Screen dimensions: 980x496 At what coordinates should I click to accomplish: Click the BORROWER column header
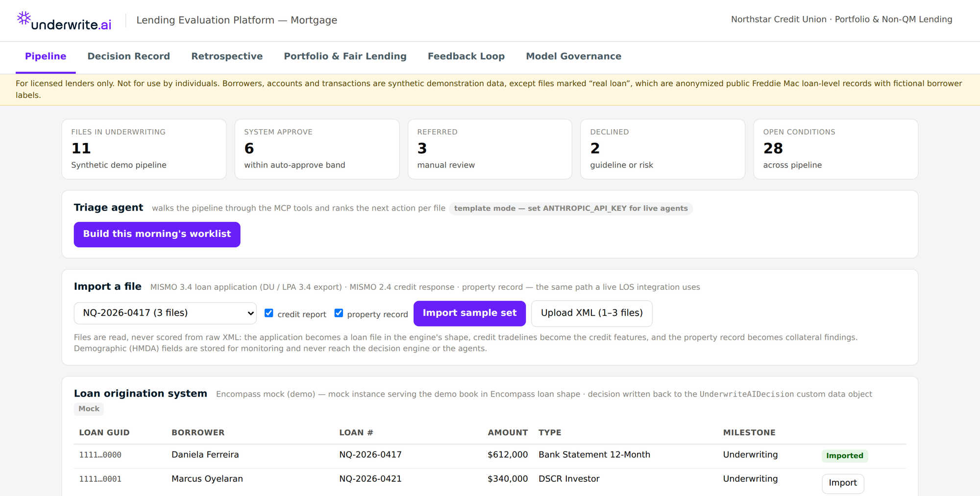click(198, 433)
